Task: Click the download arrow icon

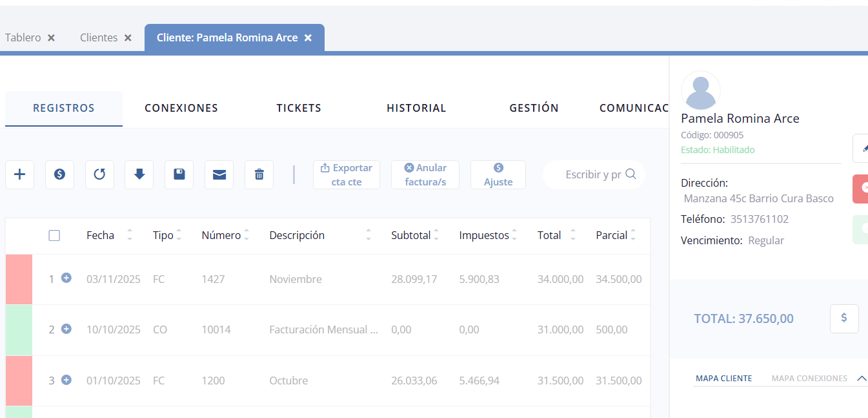Action: 139,174
